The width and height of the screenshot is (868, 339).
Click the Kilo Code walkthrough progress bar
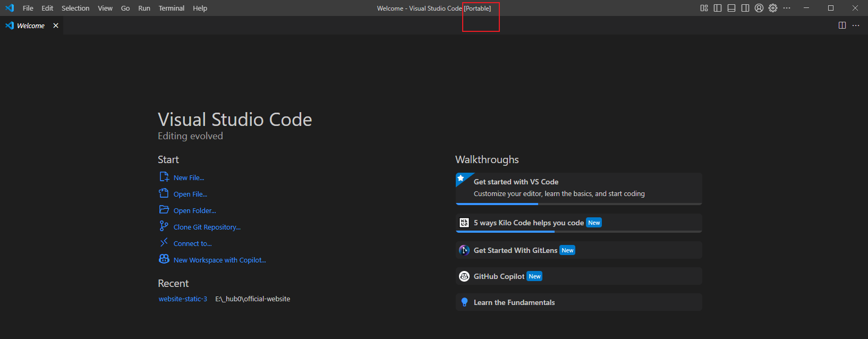(578, 232)
